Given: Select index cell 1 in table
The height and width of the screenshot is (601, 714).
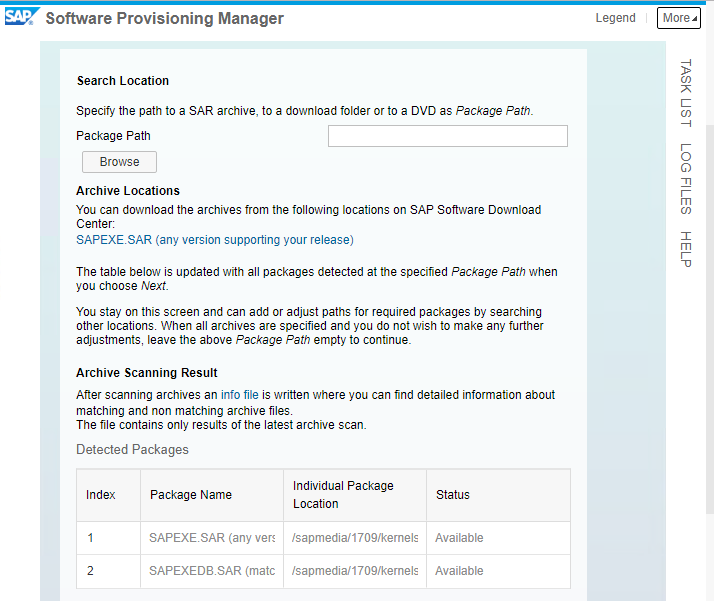Looking at the screenshot, I should [108, 538].
